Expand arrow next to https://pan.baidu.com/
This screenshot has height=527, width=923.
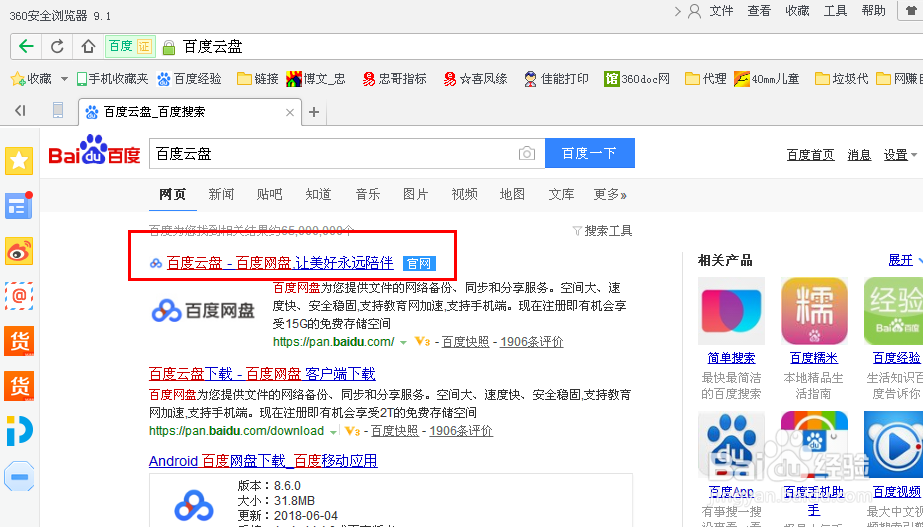(403, 343)
